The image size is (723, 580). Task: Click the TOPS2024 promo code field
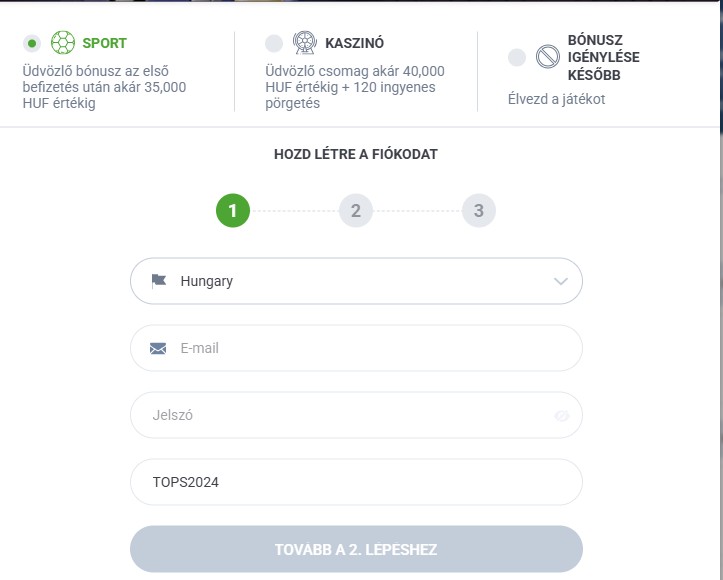pos(356,482)
